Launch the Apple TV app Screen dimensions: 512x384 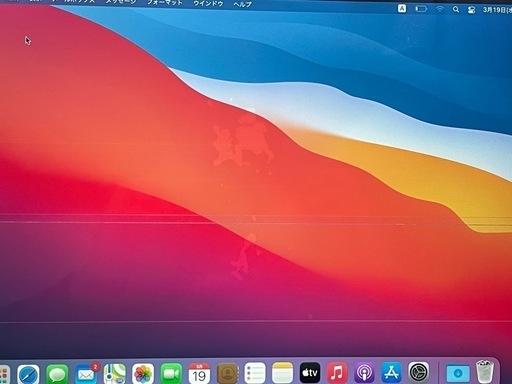click(310, 372)
